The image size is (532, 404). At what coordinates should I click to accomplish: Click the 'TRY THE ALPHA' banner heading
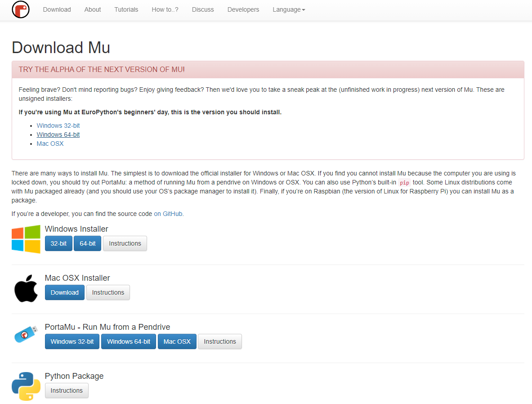pos(102,70)
